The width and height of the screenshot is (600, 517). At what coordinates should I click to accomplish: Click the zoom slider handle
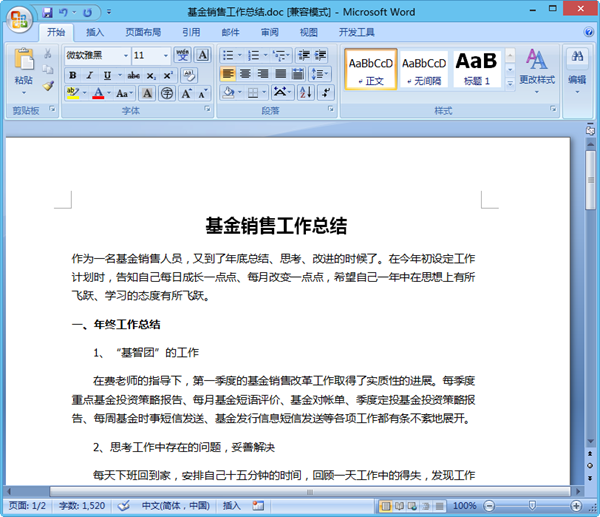click(x=532, y=506)
